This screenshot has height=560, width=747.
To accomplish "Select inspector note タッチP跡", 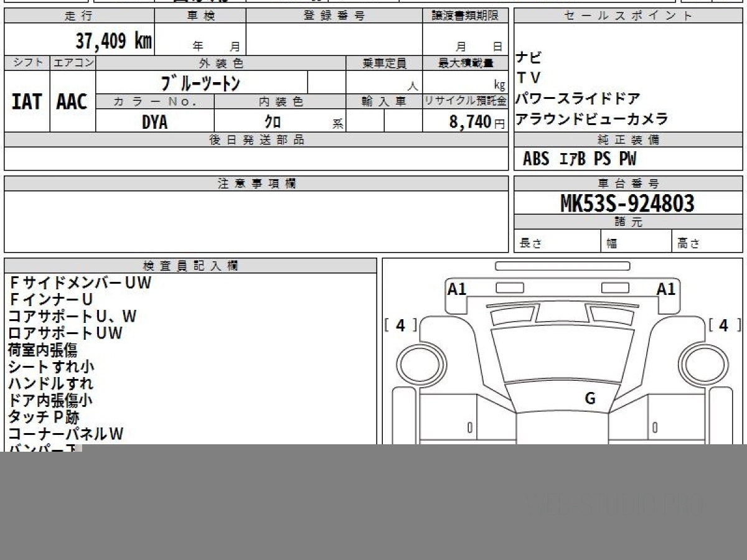I will pyautogui.click(x=44, y=418).
